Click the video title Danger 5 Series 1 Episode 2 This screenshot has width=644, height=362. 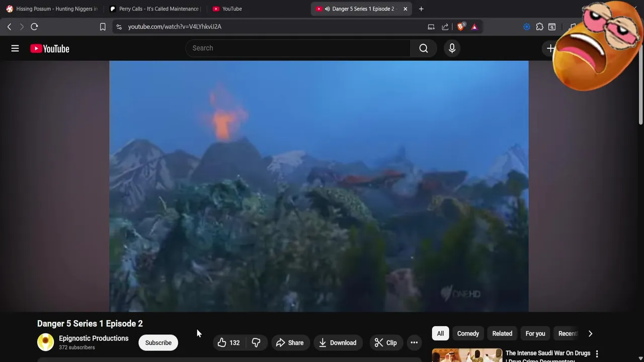(90, 323)
